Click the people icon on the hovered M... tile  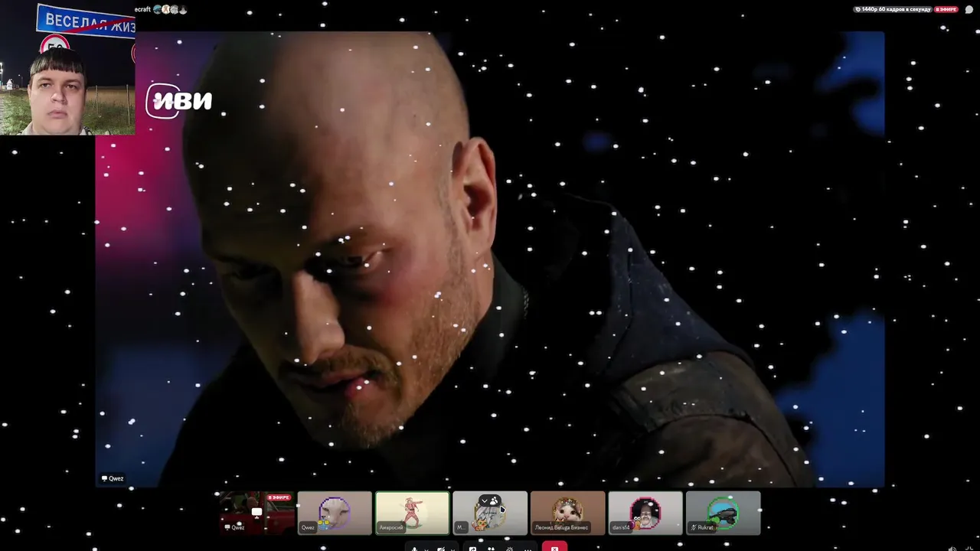click(494, 501)
